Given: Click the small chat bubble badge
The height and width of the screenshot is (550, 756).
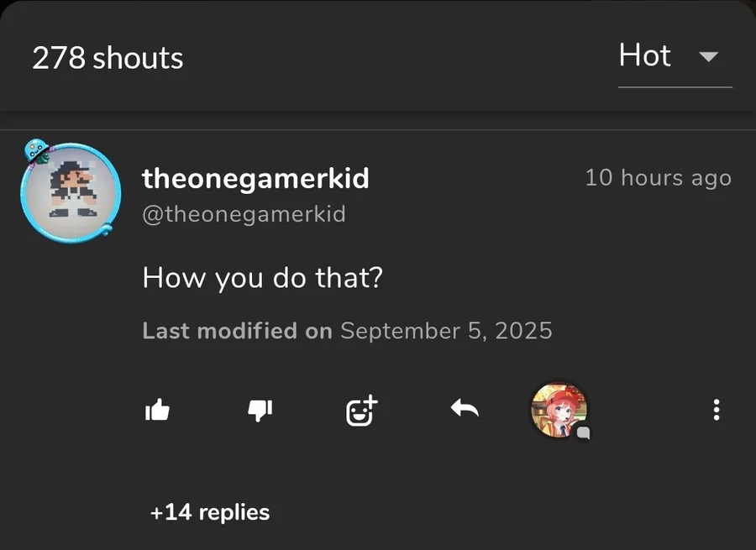Looking at the screenshot, I should 584,433.
